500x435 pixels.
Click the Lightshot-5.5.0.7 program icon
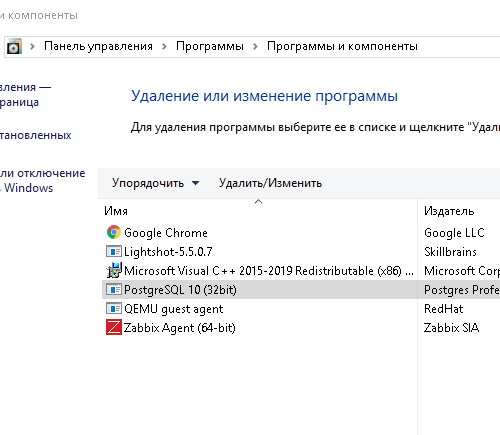click(114, 251)
